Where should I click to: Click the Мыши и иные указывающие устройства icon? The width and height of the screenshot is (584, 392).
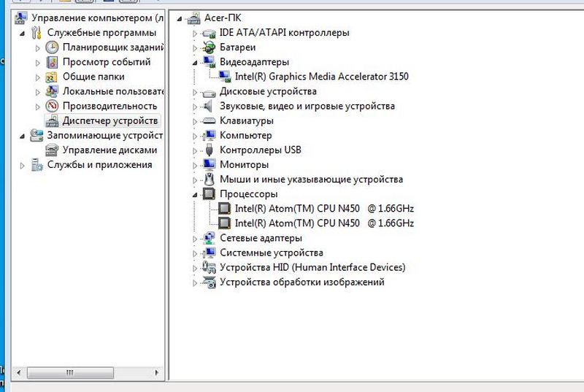click(x=209, y=179)
